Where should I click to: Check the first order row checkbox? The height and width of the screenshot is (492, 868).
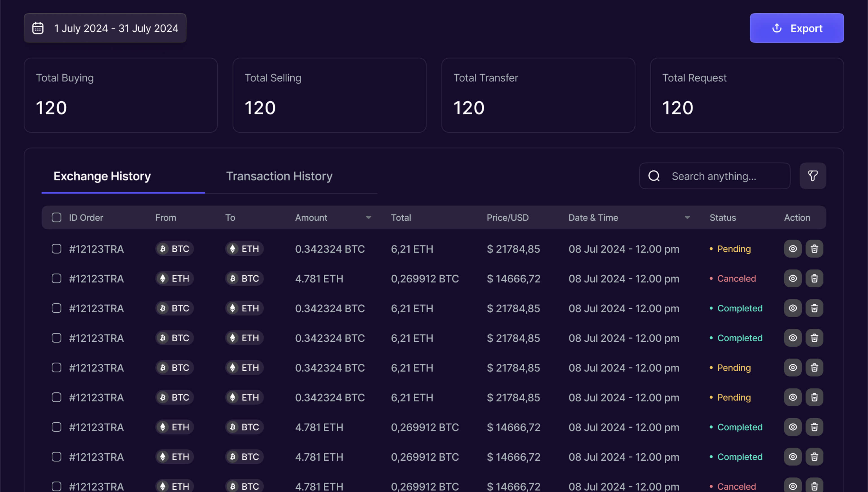(x=56, y=249)
